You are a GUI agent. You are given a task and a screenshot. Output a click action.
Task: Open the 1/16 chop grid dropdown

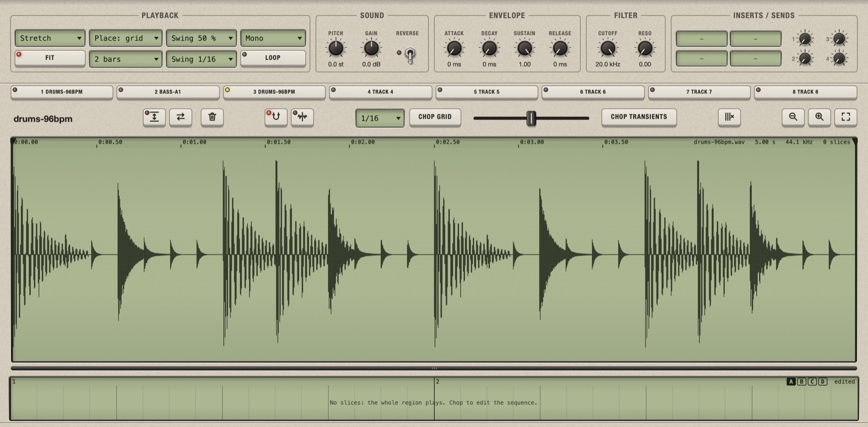[380, 118]
